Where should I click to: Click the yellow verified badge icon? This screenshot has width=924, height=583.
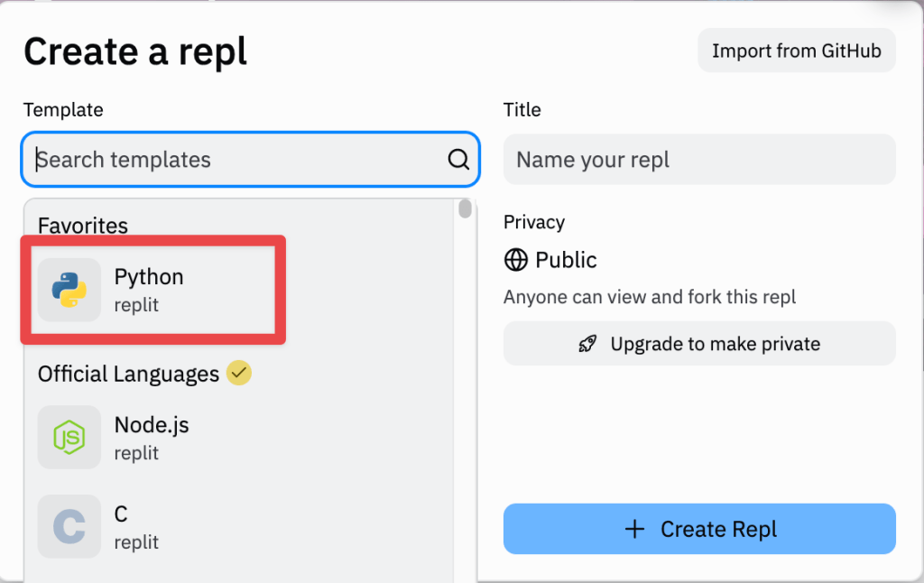tap(238, 373)
